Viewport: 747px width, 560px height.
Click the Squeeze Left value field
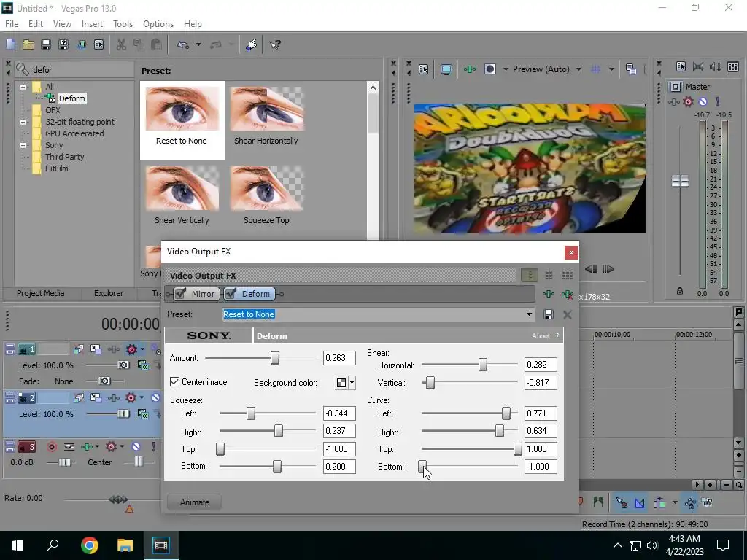pos(339,413)
